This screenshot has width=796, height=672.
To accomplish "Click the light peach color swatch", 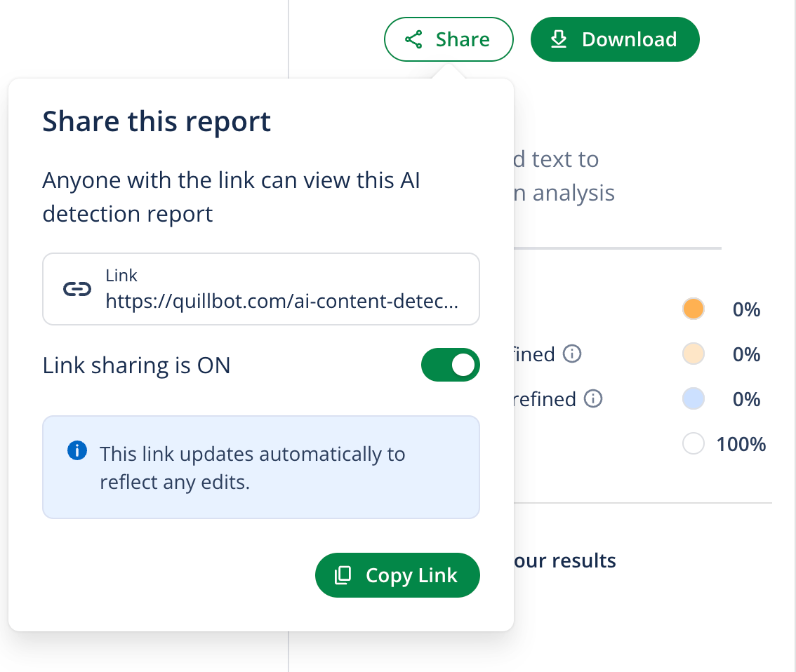I will [693, 354].
